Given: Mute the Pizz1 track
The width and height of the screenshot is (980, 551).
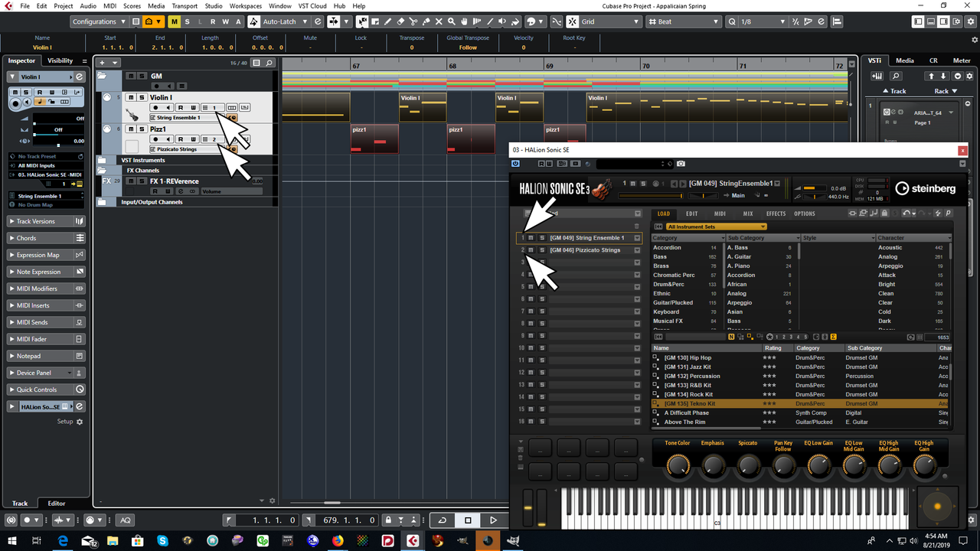Looking at the screenshot, I should tap(131, 129).
